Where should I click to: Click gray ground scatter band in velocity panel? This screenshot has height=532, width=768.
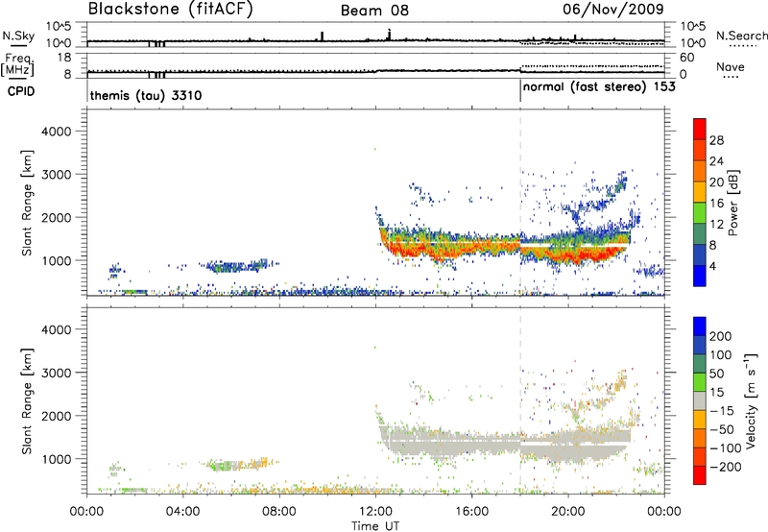click(505, 441)
